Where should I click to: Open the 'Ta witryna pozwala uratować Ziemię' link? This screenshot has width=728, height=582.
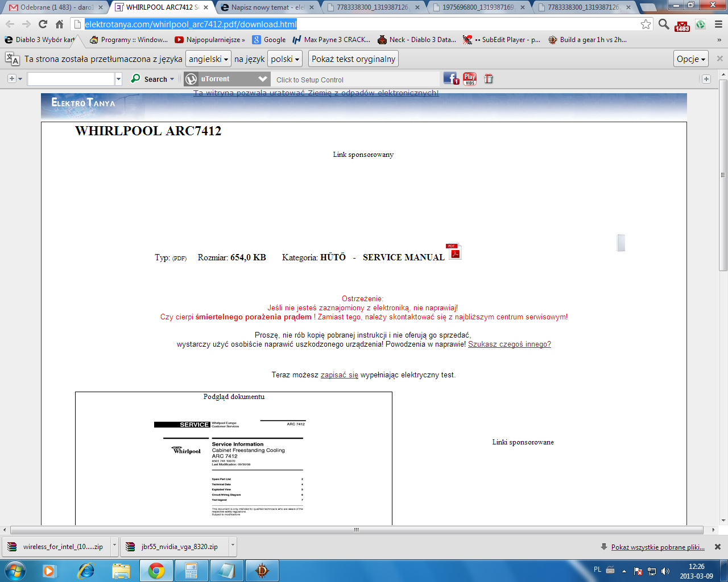point(316,93)
